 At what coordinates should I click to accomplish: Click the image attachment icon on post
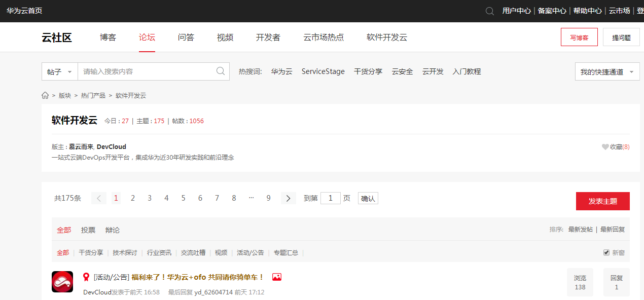[277, 277]
